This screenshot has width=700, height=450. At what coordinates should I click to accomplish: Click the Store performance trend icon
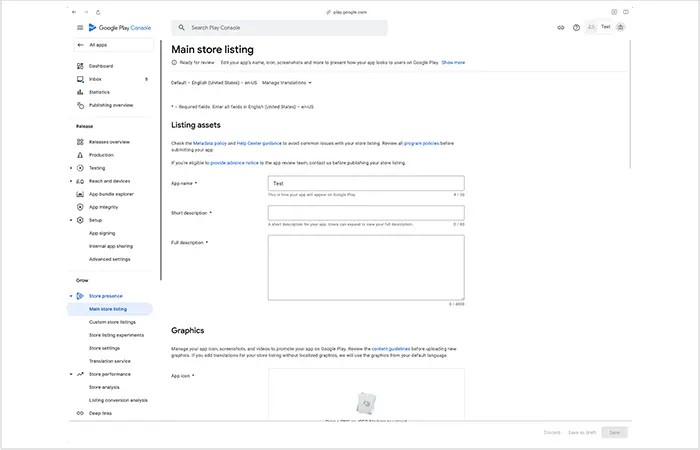tap(80, 374)
